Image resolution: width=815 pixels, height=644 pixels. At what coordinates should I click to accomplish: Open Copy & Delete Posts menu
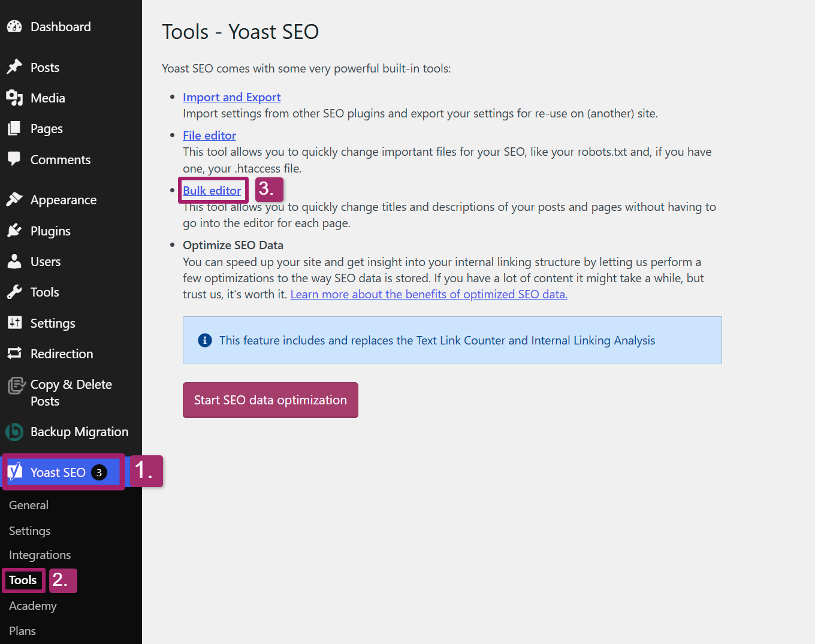tap(71, 392)
